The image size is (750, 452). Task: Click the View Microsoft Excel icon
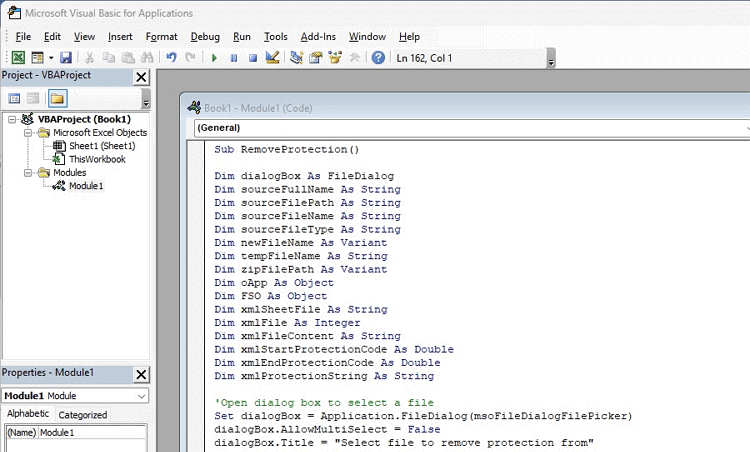tap(18, 58)
